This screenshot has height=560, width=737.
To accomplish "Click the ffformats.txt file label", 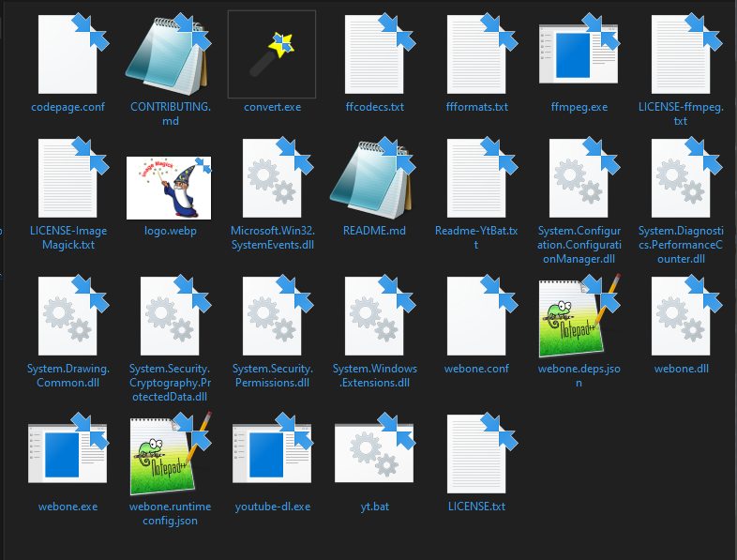I will (476, 107).
